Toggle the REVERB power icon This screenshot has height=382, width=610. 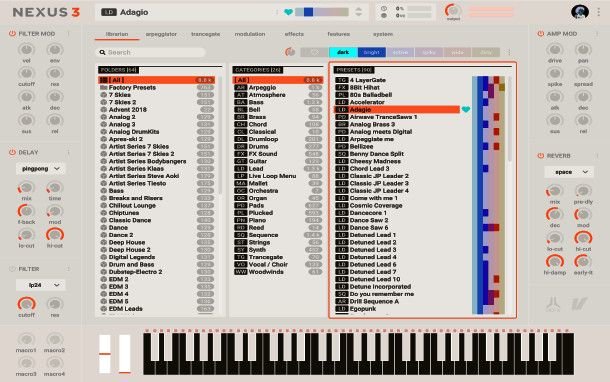click(x=540, y=156)
